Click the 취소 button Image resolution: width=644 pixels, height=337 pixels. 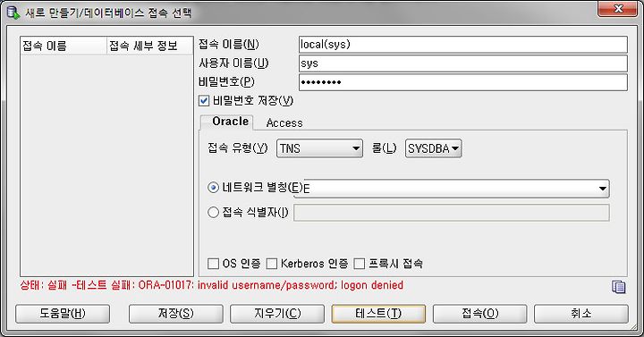click(581, 314)
